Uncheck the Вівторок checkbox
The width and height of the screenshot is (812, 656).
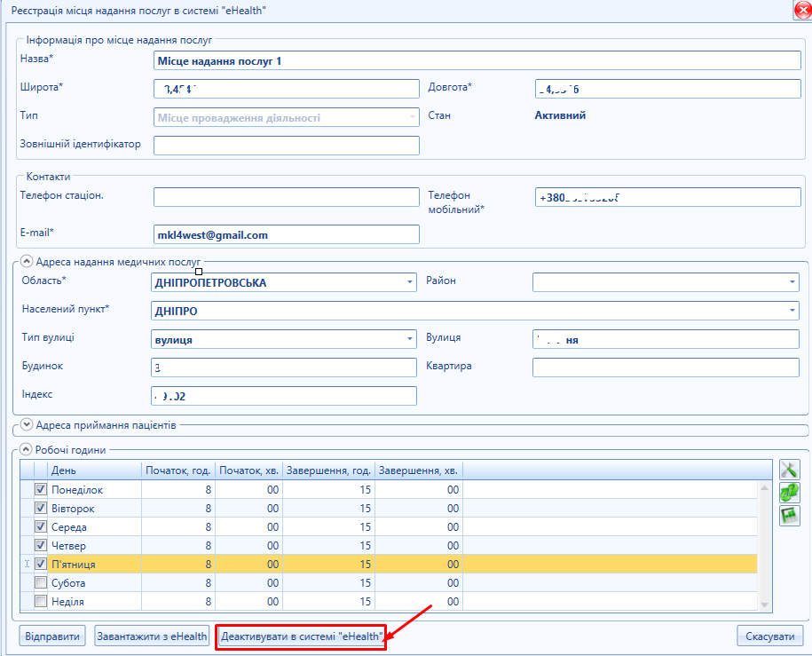point(41,508)
